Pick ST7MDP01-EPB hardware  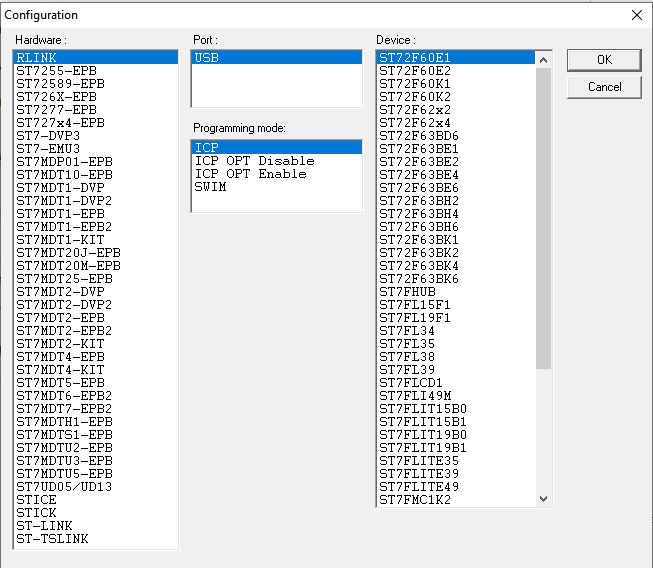96,162
